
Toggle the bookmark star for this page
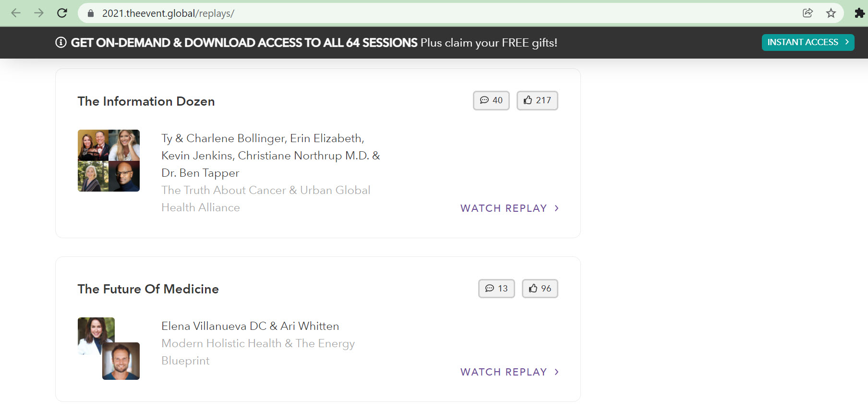(x=831, y=13)
